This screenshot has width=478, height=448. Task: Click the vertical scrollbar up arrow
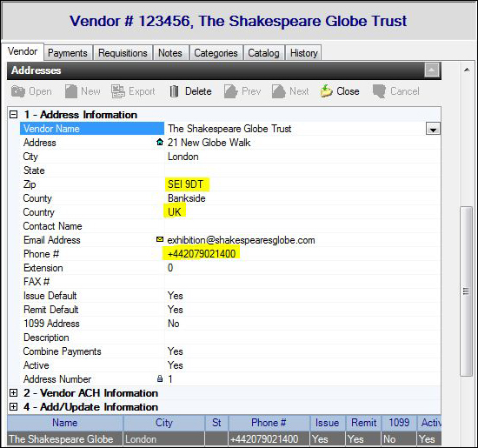click(x=467, y=70)
